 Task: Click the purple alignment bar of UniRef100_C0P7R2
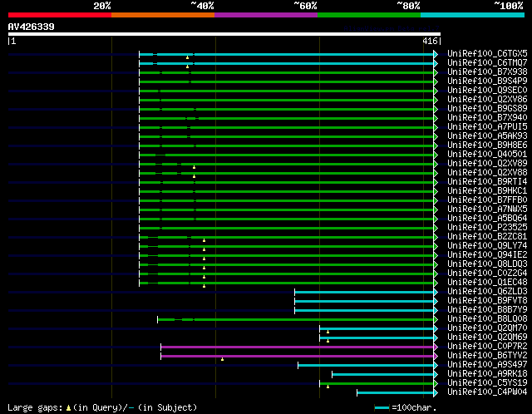(298, 347)
